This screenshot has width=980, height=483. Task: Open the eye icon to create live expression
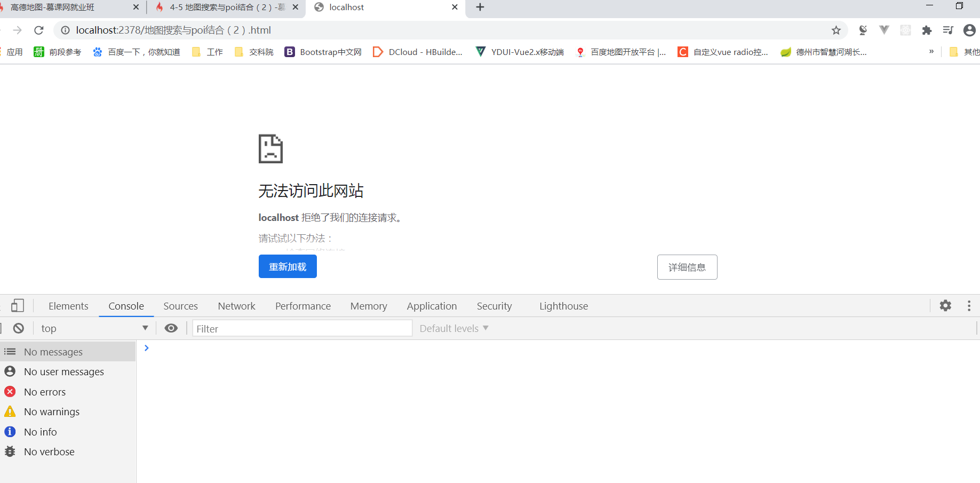click(171, 328)
